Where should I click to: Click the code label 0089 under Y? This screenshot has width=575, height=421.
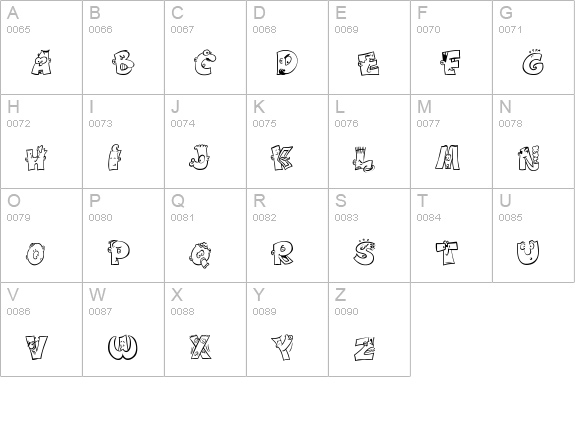pyautogui.click(x=264, y=311)
